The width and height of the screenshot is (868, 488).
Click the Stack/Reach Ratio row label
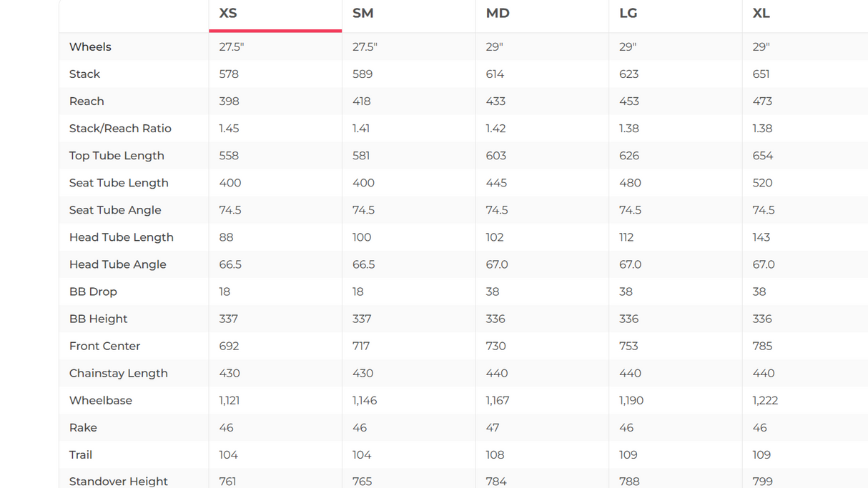tap(120, 129)
